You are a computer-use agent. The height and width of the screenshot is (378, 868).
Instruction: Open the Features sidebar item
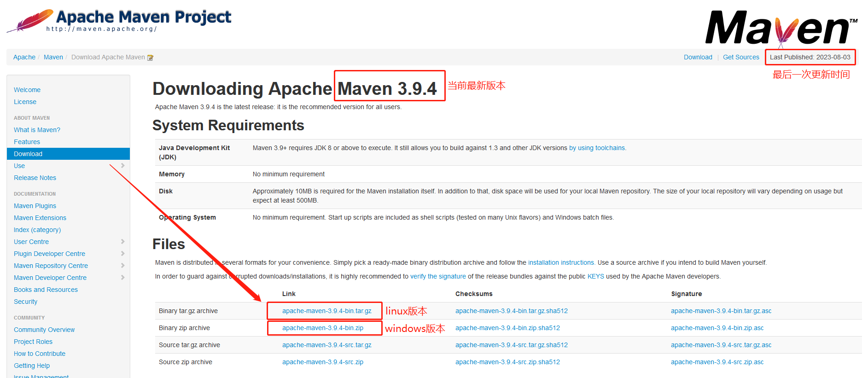tap(27, 142)
